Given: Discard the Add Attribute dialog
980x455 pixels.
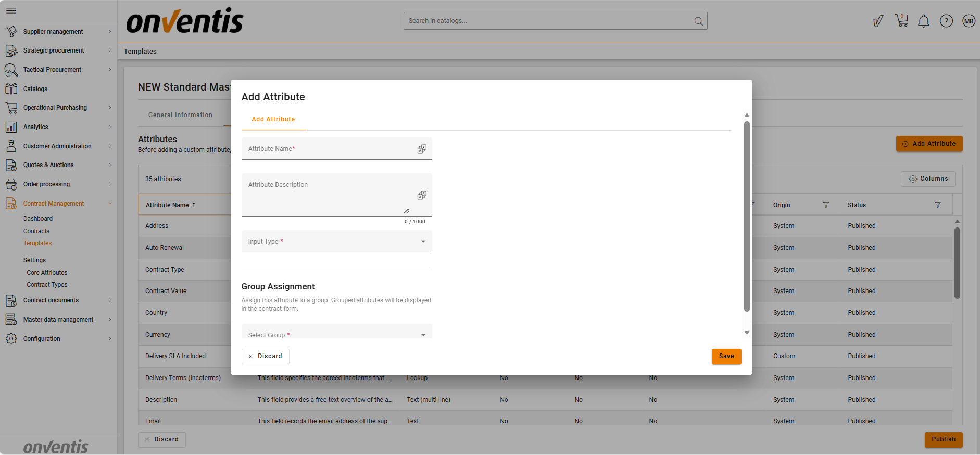Looking at the screenshot, I should click(265, 356).
